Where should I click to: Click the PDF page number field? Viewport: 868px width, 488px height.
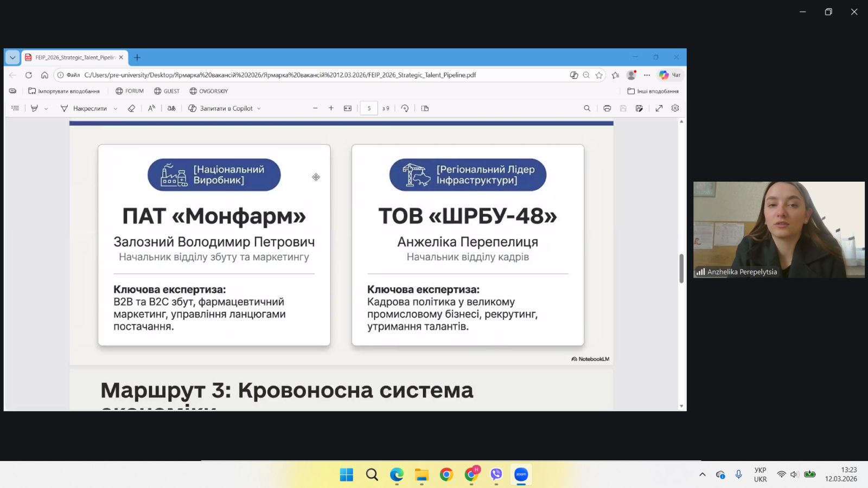[369, 108]
